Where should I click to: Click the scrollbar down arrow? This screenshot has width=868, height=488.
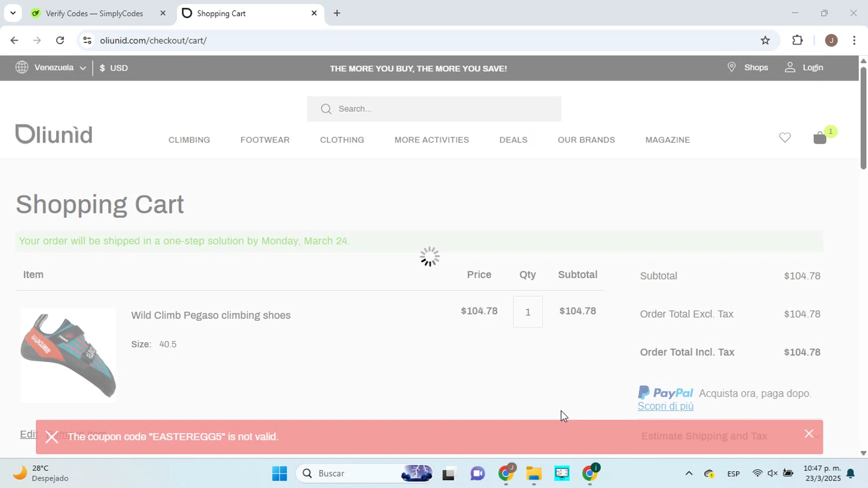click(863, 454)
